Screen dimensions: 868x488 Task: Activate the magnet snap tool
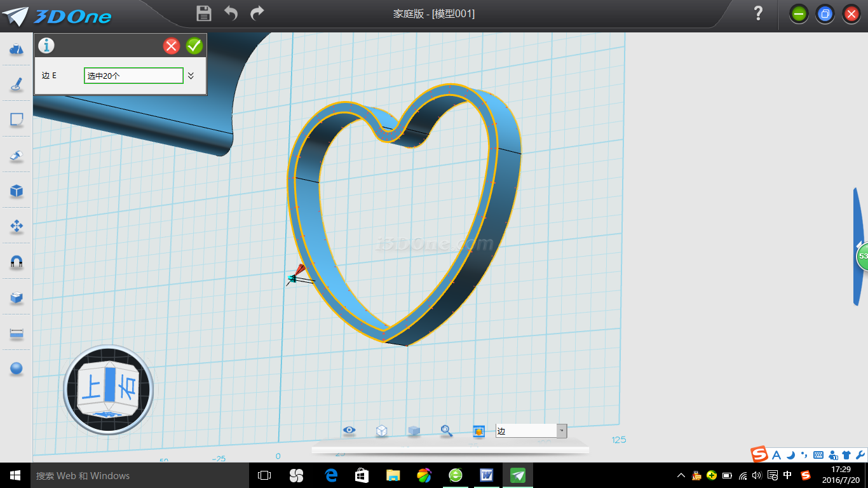click(x=17, y=262)
